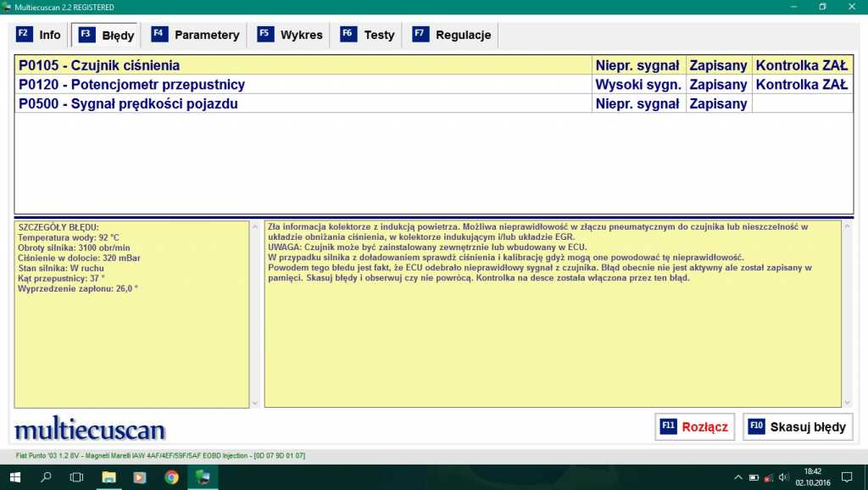The width and height of the screenshot is (868, 490).
Task: Click the Multiecuscan taskbar icon
Action: click(x=203, y=477)
